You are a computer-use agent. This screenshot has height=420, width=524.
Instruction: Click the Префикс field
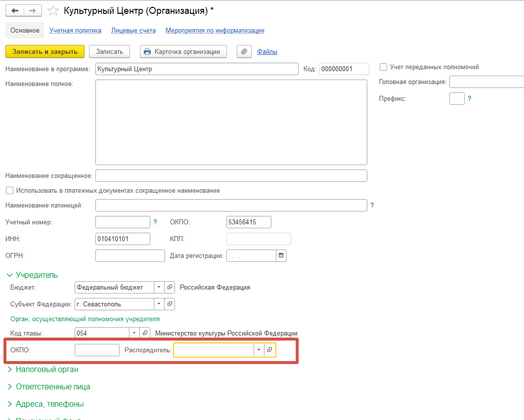click(457, 98)
